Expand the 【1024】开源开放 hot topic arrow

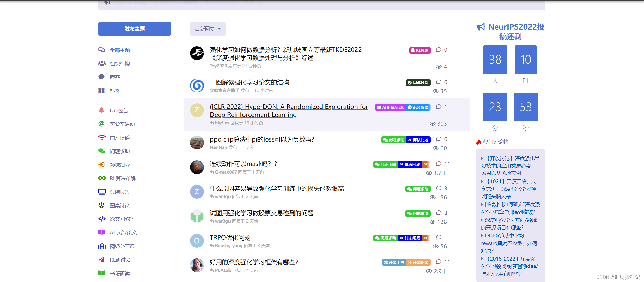tap(482, 181)
